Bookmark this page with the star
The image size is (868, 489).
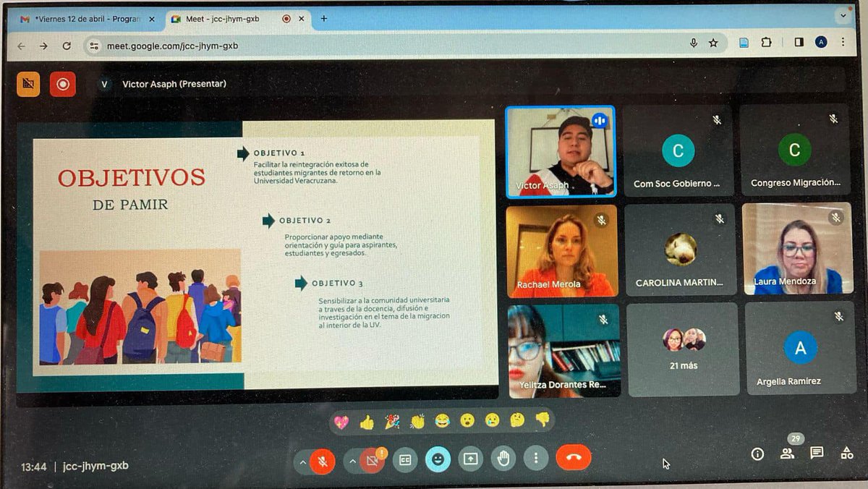pos(713,43)
